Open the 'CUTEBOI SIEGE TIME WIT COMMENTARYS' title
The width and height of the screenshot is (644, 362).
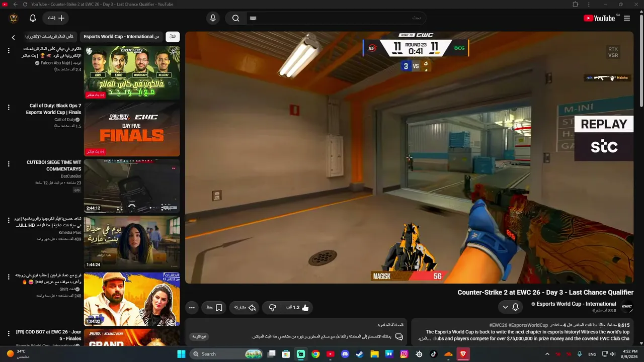coord(53,166)
